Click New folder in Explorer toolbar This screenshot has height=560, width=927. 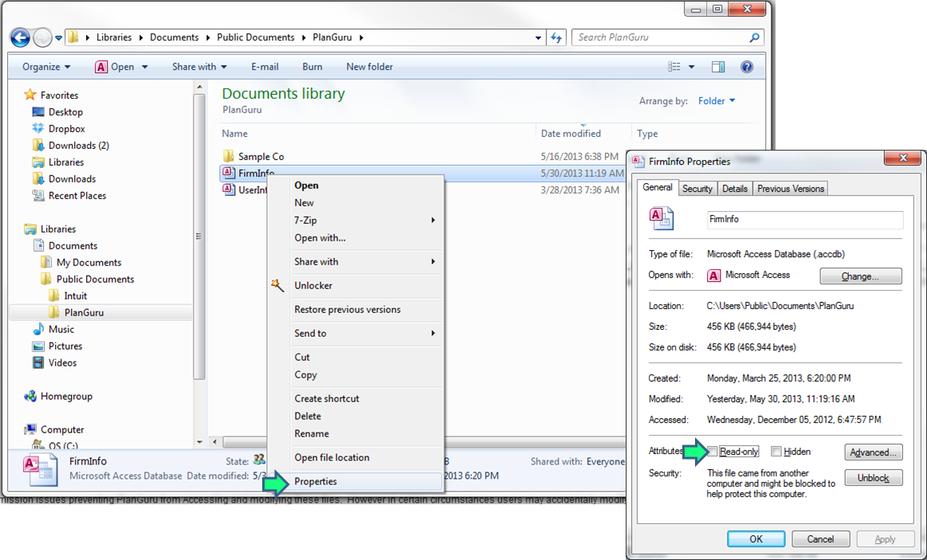pyautogui.click(x=370, y=67)
